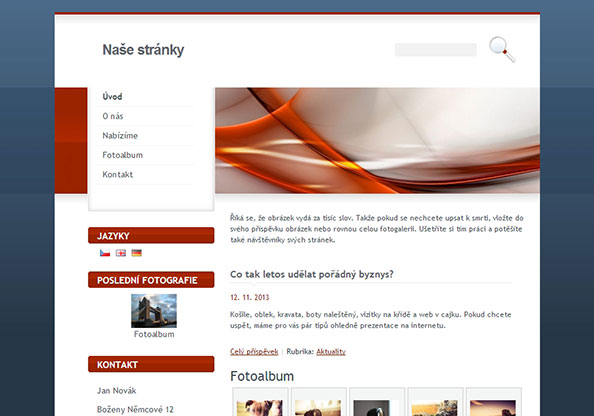Click the magnifying glass search icon
The height and width of the screenshot is (416, 594).
502,49
